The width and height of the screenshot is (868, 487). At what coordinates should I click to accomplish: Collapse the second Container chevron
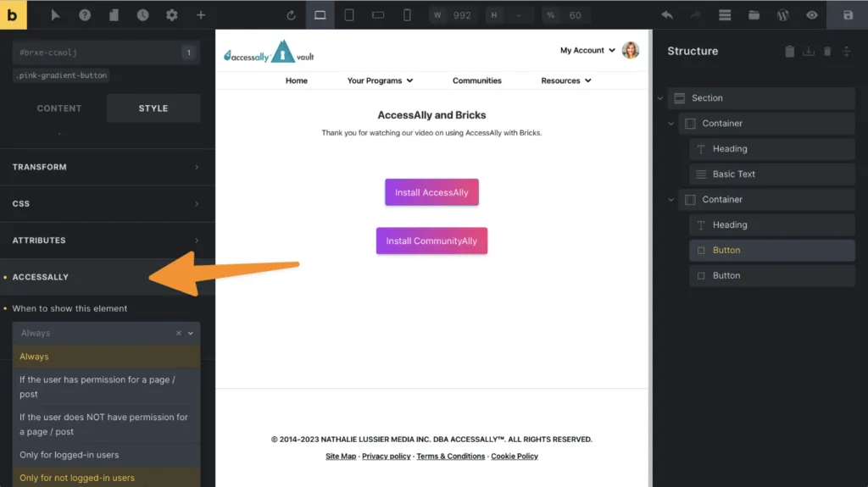(671, 200)
